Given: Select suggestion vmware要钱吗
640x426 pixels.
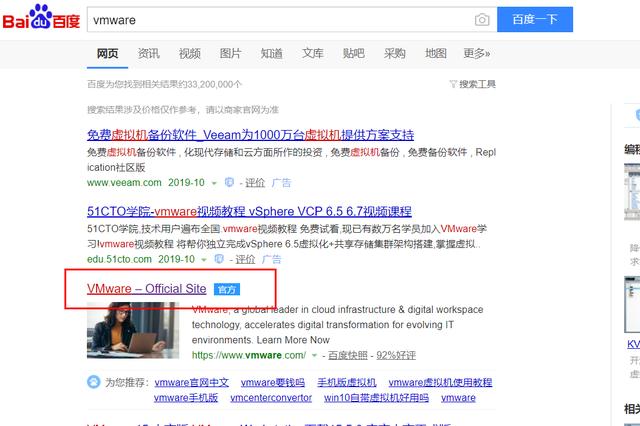Looking at the screenshot, I should [x=273, y=382].
